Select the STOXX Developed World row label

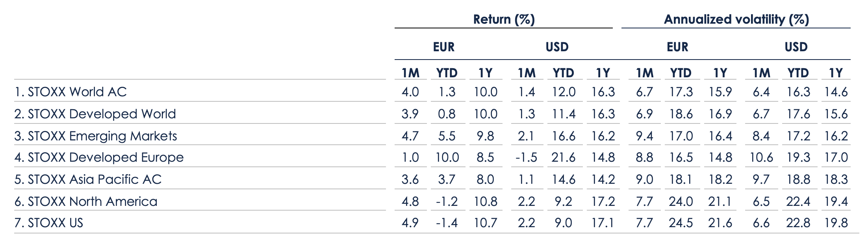(x=95, y=114)
